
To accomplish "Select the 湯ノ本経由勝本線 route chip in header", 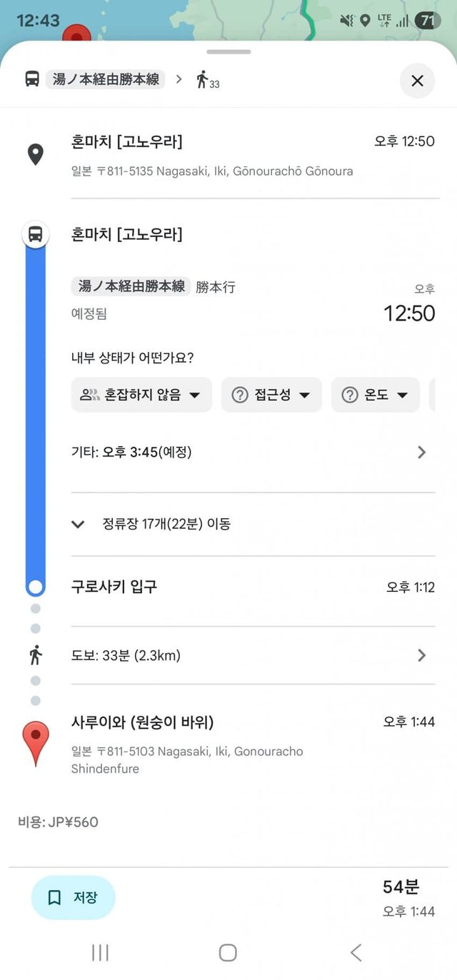I will point(105,79).
